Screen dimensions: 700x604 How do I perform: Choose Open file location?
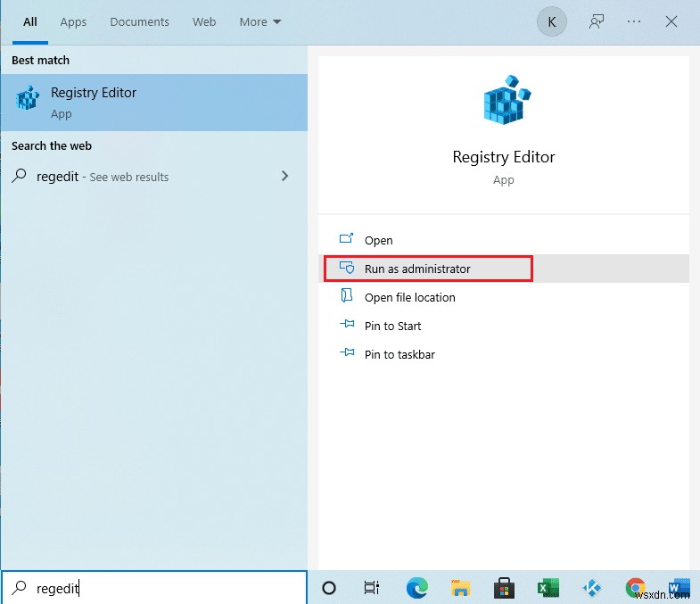pos(504,297)
